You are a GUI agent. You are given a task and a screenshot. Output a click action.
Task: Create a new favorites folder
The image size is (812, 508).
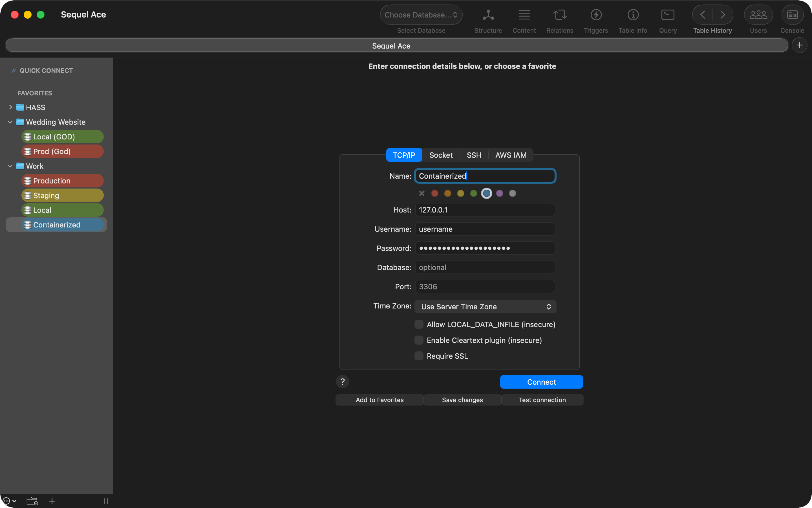(x=32, y=501)
